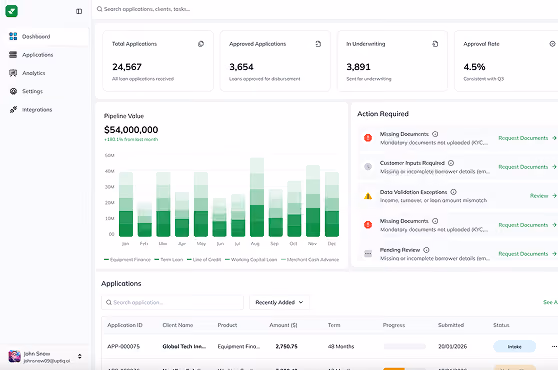The width and height of the screenshot is (558, 370).
Task: Click the August bar in chart
Action: click(257, 197)
